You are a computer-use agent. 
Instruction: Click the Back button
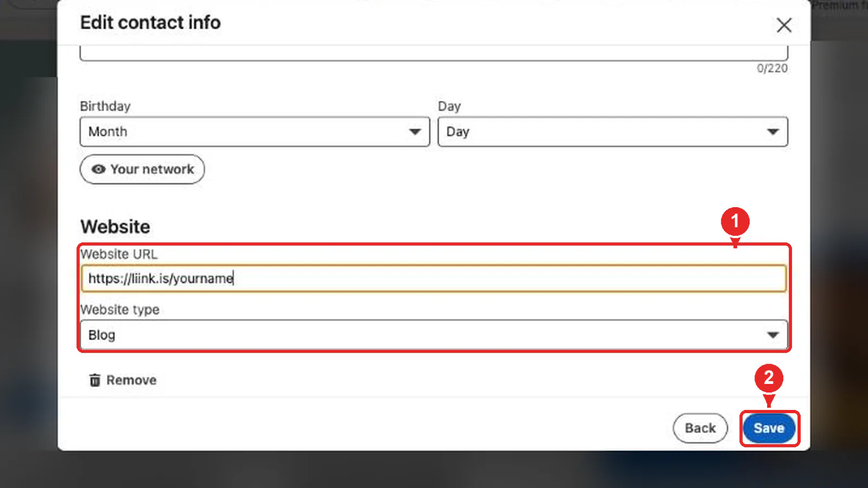700,428
